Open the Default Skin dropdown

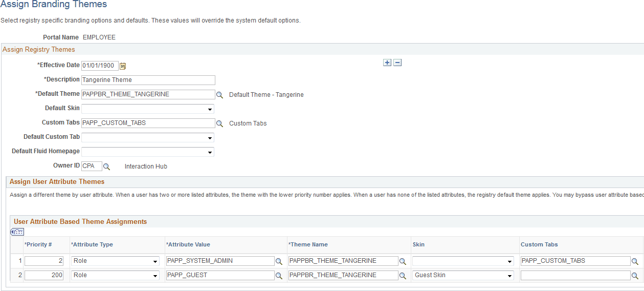[x=148, y=109]
